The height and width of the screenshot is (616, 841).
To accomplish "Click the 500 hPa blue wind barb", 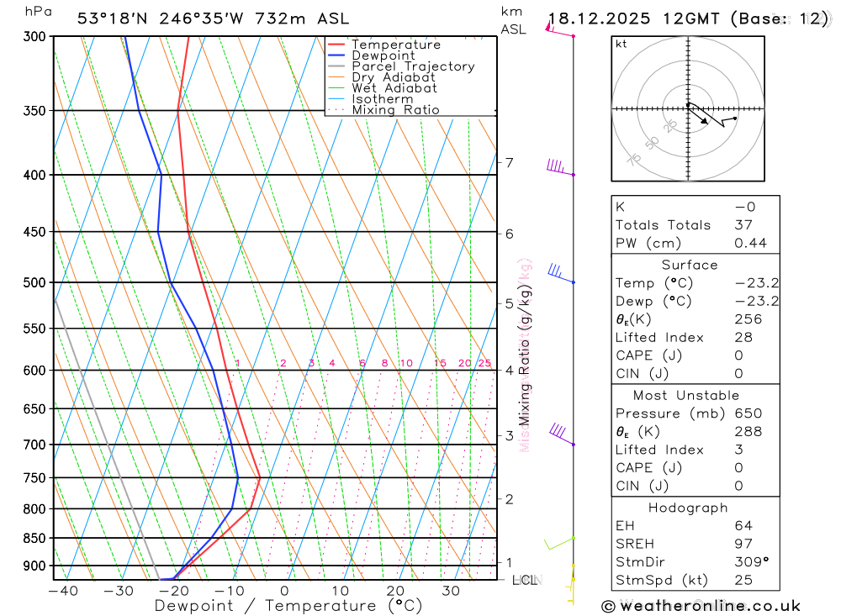I will tap(561, 273).
